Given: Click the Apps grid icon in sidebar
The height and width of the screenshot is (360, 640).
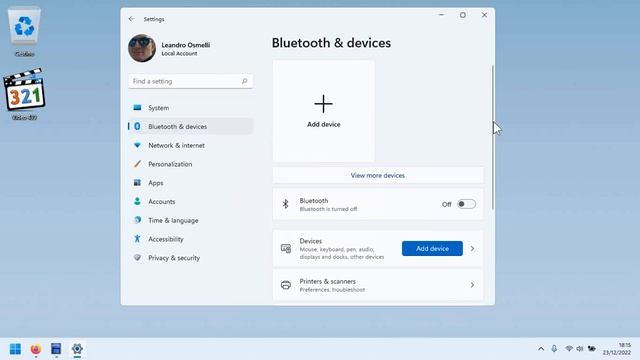Looking at the screenshot, I should [137, 182].
